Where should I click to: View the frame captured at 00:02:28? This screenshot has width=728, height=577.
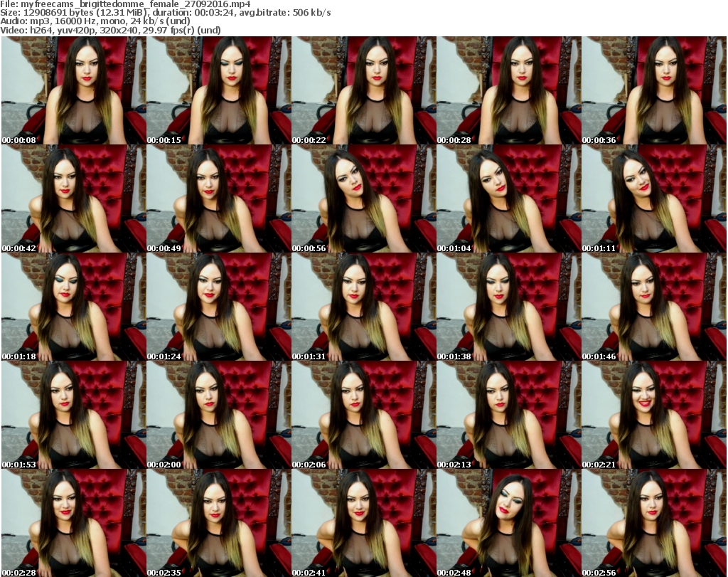(x=73, y=523)
